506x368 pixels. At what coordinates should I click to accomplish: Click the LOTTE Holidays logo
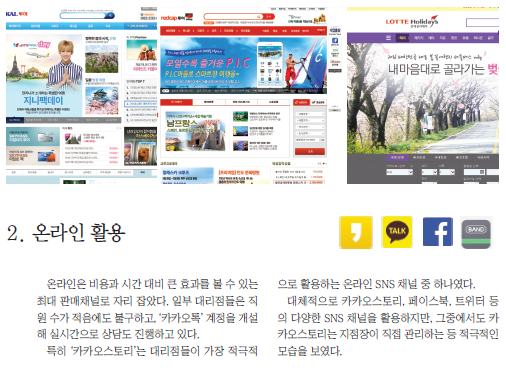(412, 22)
